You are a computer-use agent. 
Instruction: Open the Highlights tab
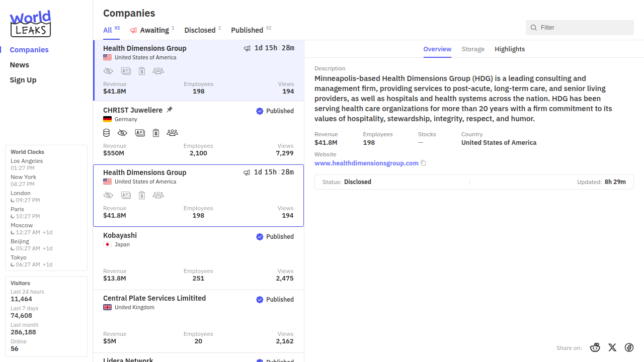coord(510,49)
